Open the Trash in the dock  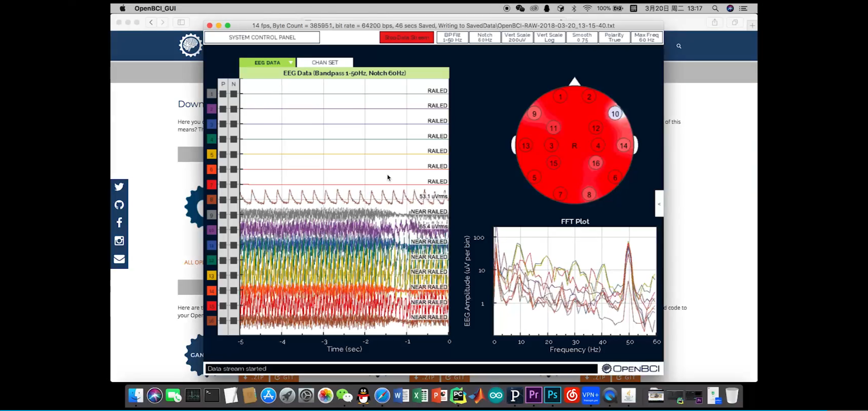(x=732, y=396)
